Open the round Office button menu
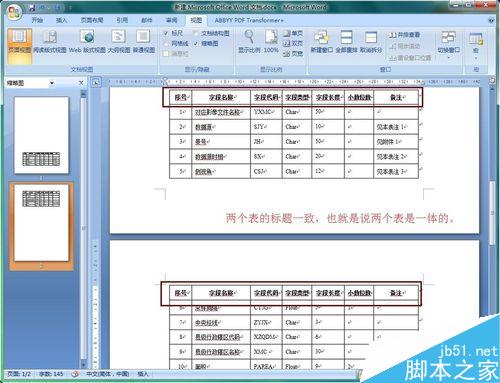500x383 pixels. coord(13,12)
